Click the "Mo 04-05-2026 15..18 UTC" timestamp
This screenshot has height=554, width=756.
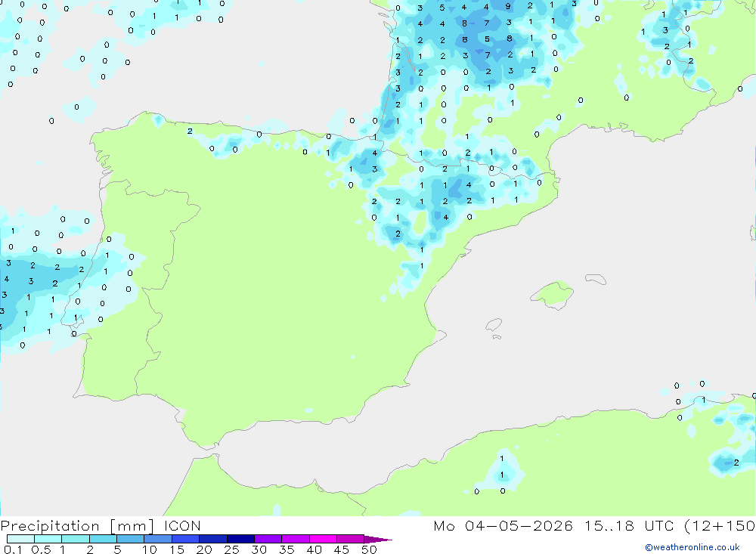coord(553,525)
